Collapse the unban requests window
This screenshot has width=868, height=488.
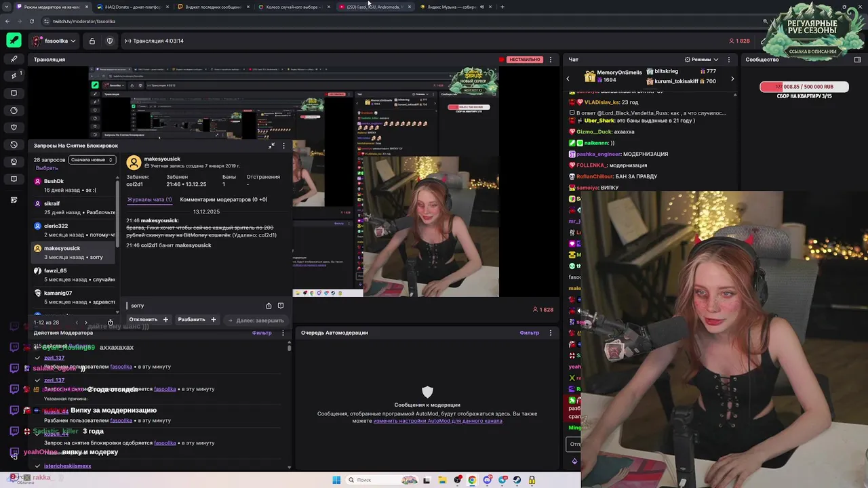click(272, 146)
